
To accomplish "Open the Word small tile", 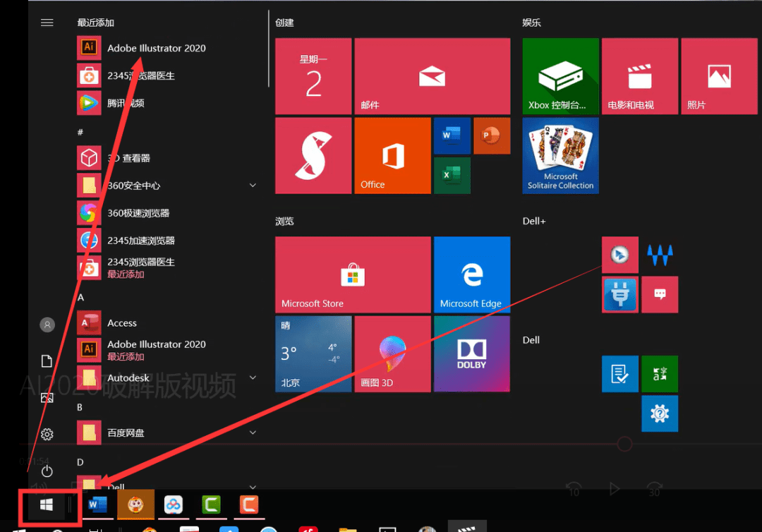I will coord(452,135).
